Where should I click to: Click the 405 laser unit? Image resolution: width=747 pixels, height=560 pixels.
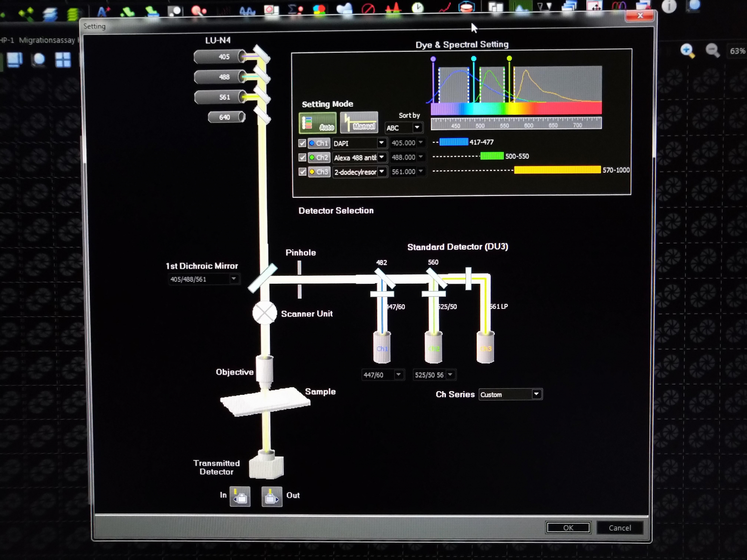coord(220,57)
